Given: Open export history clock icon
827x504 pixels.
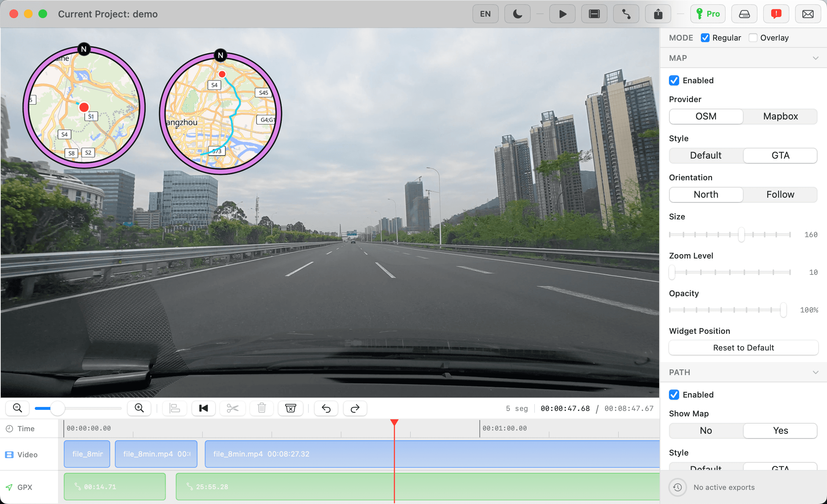Looking at the screenshot, I should tap(678, 487).
